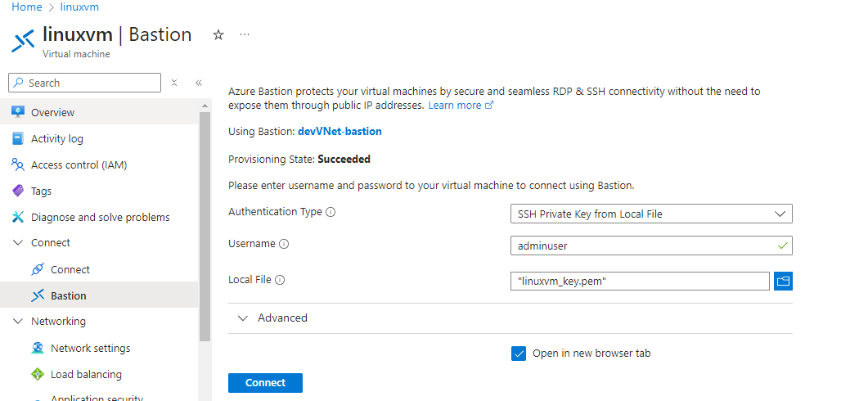
Task: Click the Username info icon
Action: 283,244
